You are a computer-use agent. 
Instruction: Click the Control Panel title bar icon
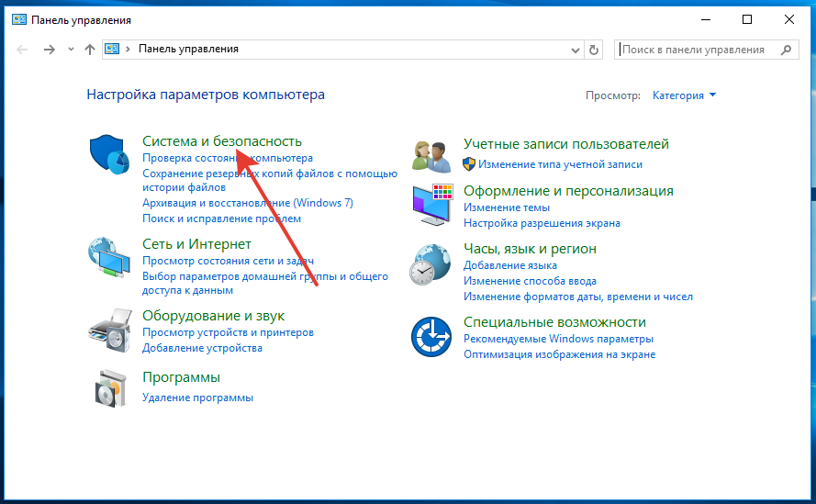pos(19,20)
